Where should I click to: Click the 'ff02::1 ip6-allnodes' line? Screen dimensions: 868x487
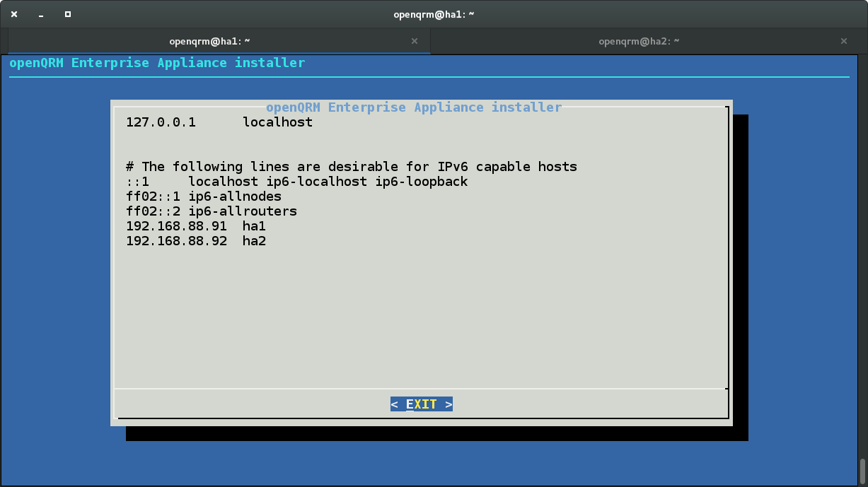(x=204, y=196)
